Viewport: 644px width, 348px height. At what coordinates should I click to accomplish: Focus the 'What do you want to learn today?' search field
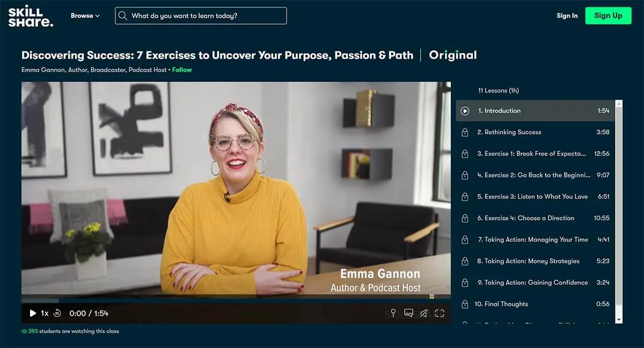pos(201,16)
